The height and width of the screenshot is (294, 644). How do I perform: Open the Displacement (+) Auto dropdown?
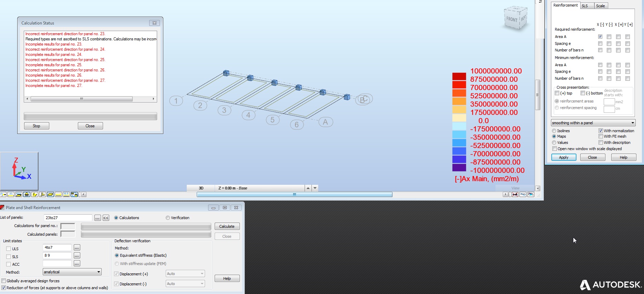pyautogui.click(x=185, y=274)
